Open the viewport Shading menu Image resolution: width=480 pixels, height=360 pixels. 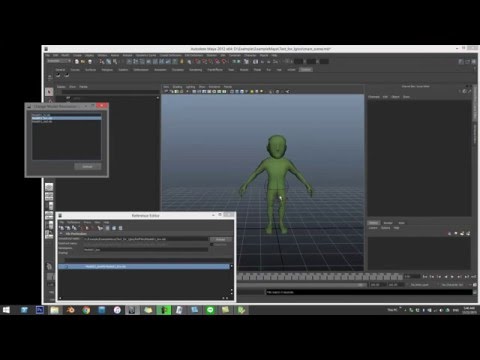click(x=177, y=87)
